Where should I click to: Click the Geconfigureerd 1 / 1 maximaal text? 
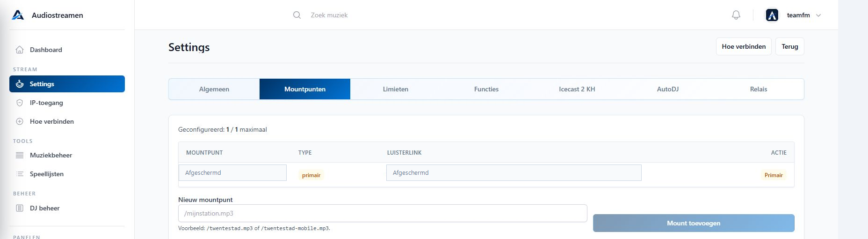tap(223, 129)
